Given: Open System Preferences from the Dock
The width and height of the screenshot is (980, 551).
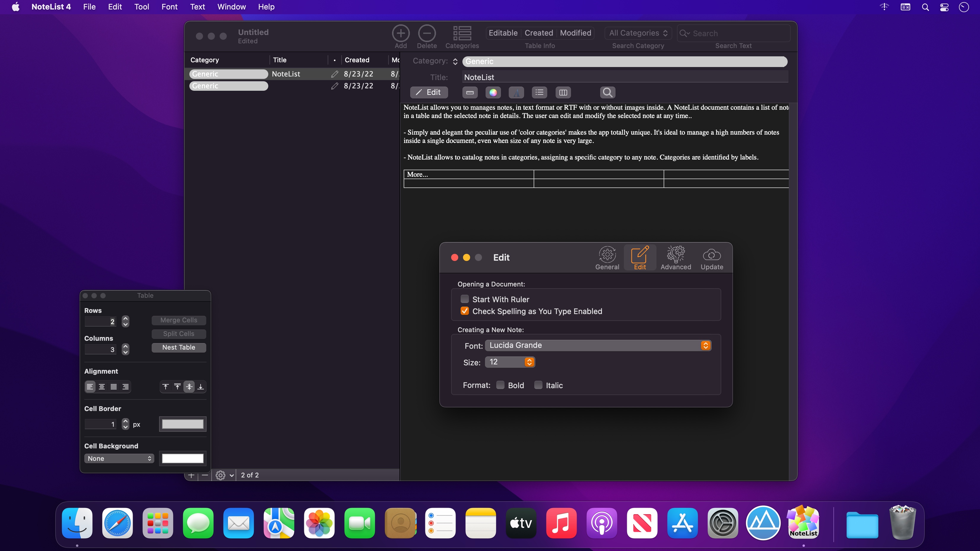Looking at the screenshot, I should [x=723, y=523].
